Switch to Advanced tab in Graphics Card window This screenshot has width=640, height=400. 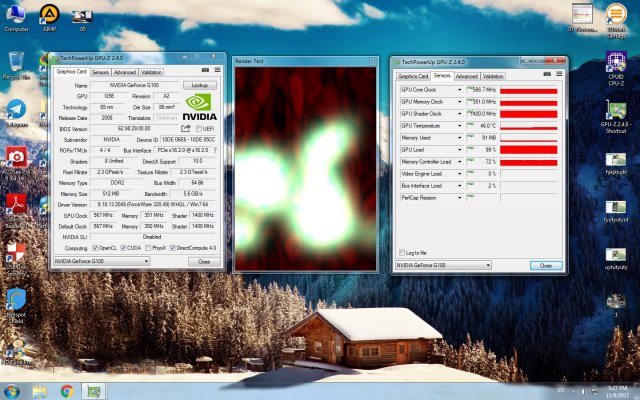[124, 72]
